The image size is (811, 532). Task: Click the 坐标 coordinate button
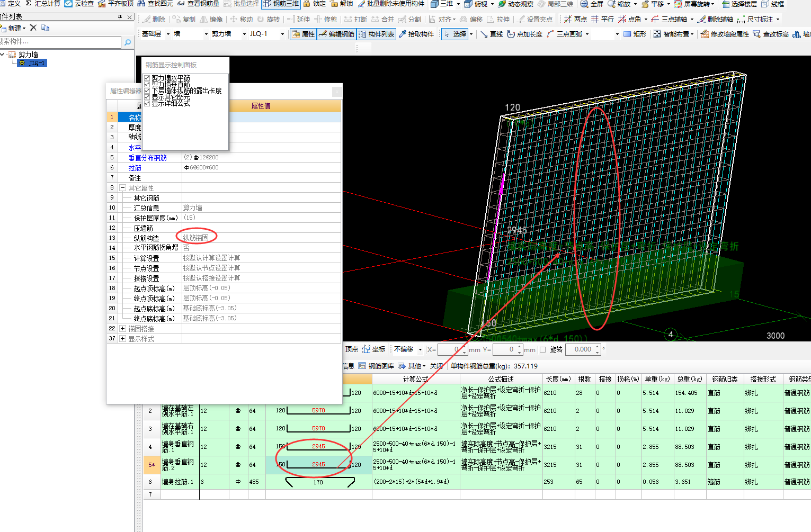point(373,349)
